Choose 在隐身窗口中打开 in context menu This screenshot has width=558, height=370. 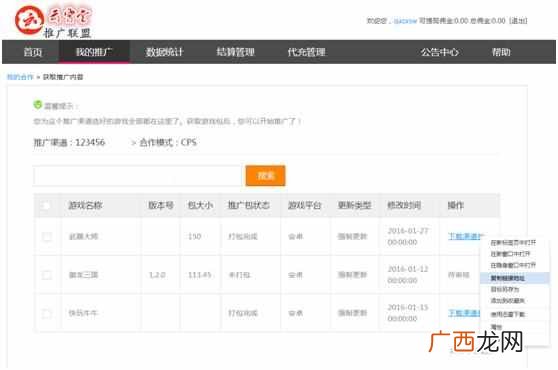513,265
